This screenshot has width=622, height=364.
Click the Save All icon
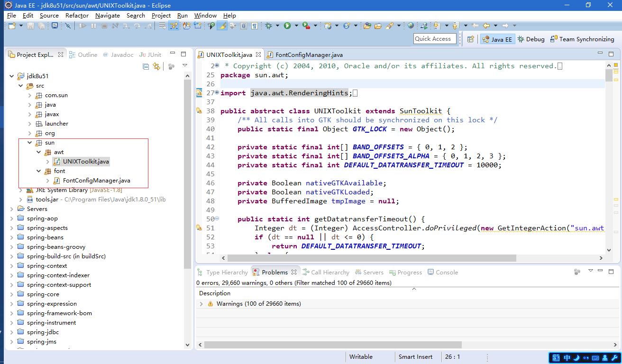[x=41, y=26]
